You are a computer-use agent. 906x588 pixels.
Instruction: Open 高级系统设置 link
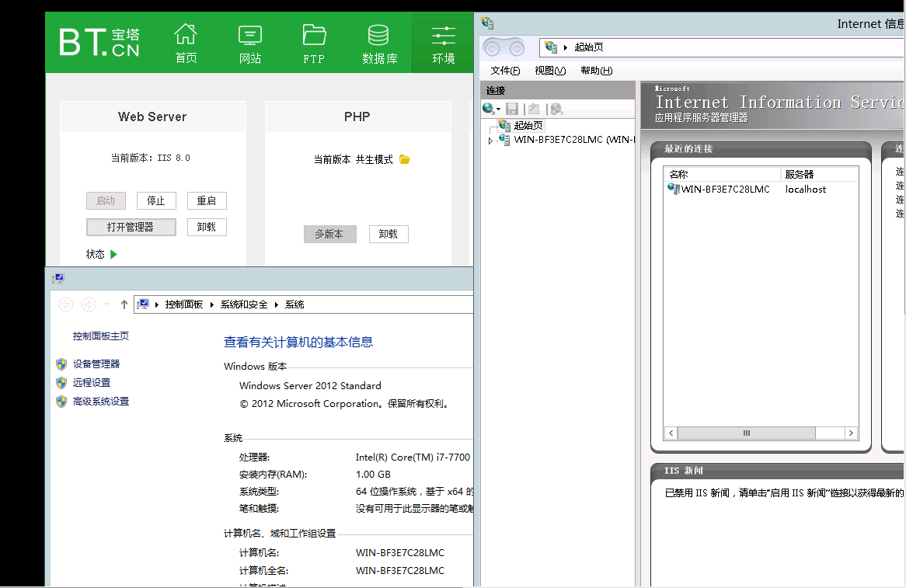[x=100, y=402]
